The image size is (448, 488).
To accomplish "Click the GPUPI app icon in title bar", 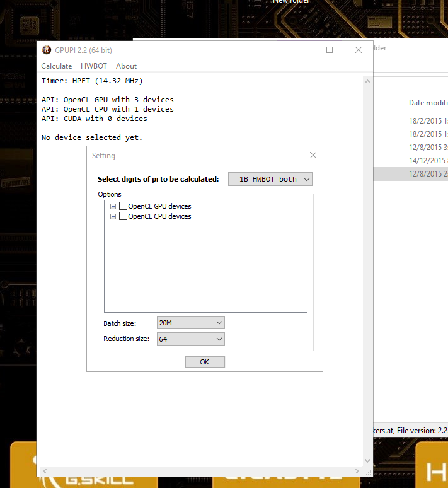I will 47,50.
